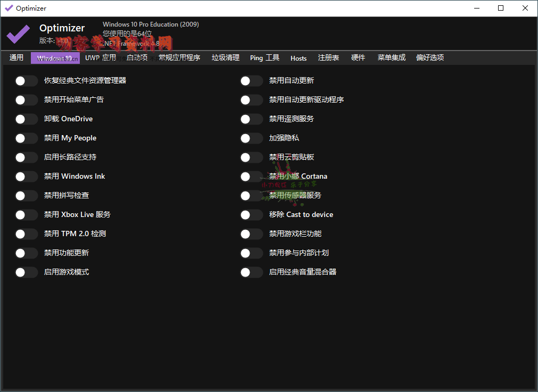Go to Ping 工具 tab
The width and height of the screenshot is (538, 392).
[264, 58]
